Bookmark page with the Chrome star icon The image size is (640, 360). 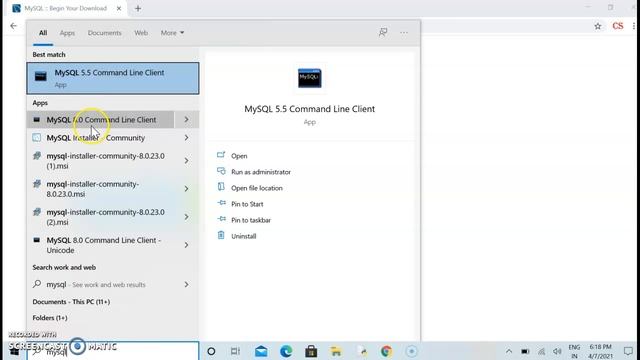[598, 26]
